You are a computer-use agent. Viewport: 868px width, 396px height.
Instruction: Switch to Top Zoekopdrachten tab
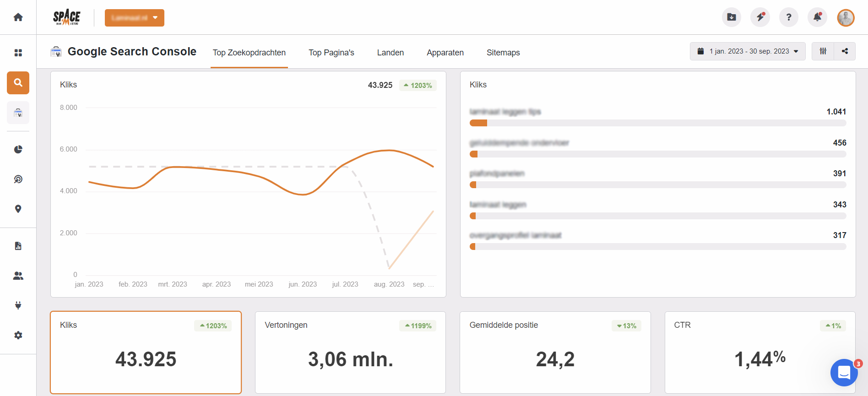(x=249, y=53)
